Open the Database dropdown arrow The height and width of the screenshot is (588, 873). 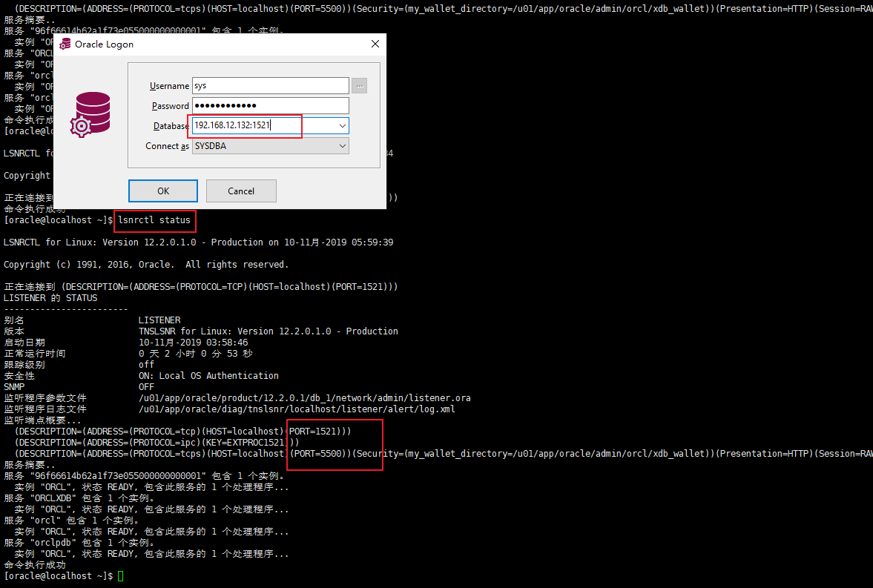point(343,126)
